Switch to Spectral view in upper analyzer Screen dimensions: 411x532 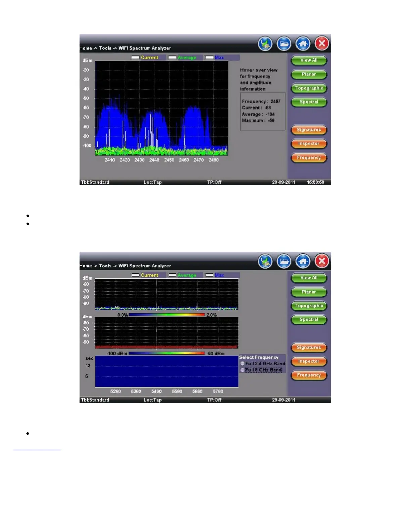[309, 102]
